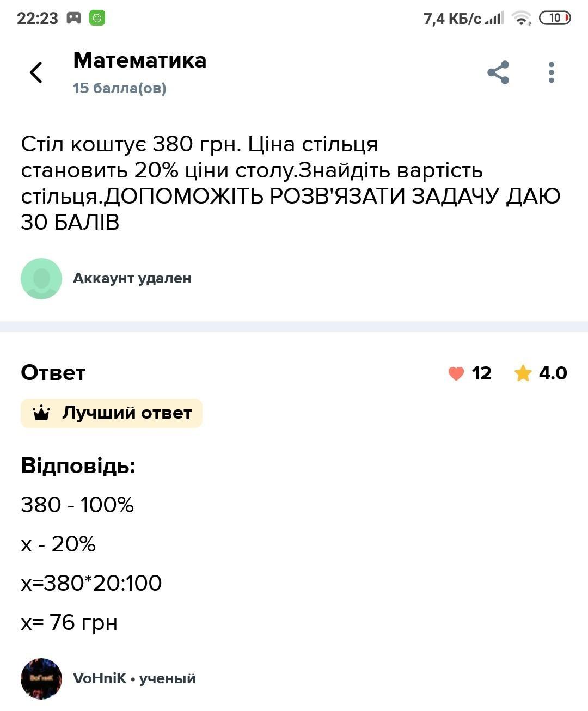Tap the Математика subject title
Screen dimensions: 588x711
(x=140, y=60)
